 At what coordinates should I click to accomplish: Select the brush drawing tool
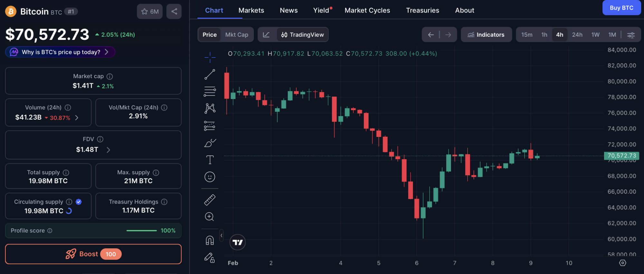coord(210,143)
